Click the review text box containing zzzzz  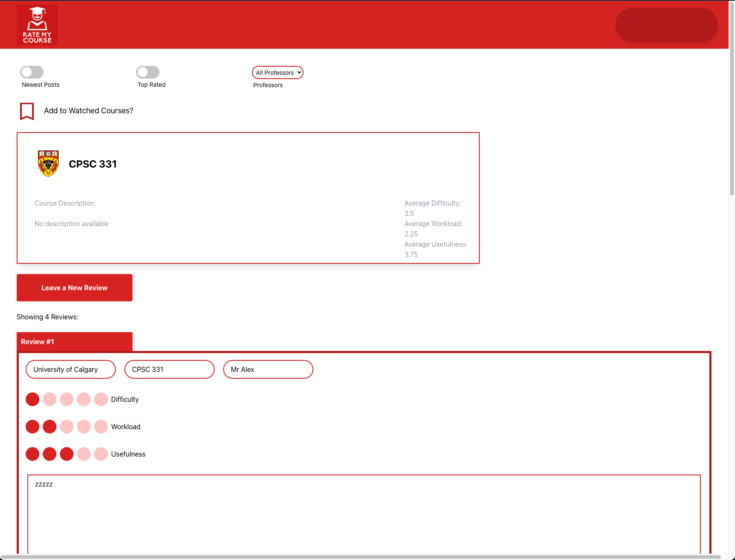pyautogui.click(x=363, y=513)
